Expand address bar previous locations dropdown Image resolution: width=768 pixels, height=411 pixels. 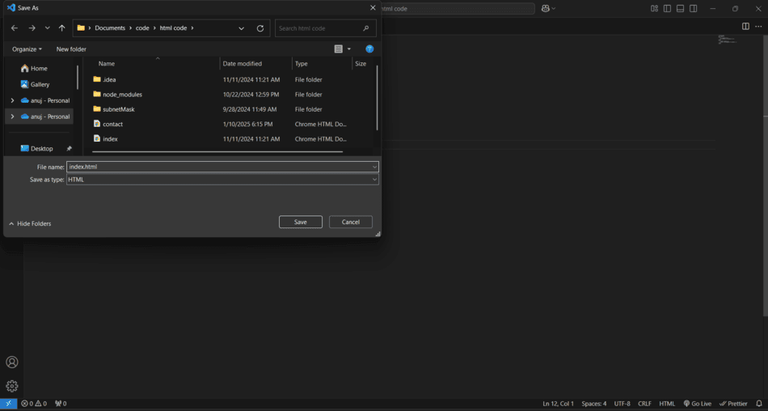241,28
